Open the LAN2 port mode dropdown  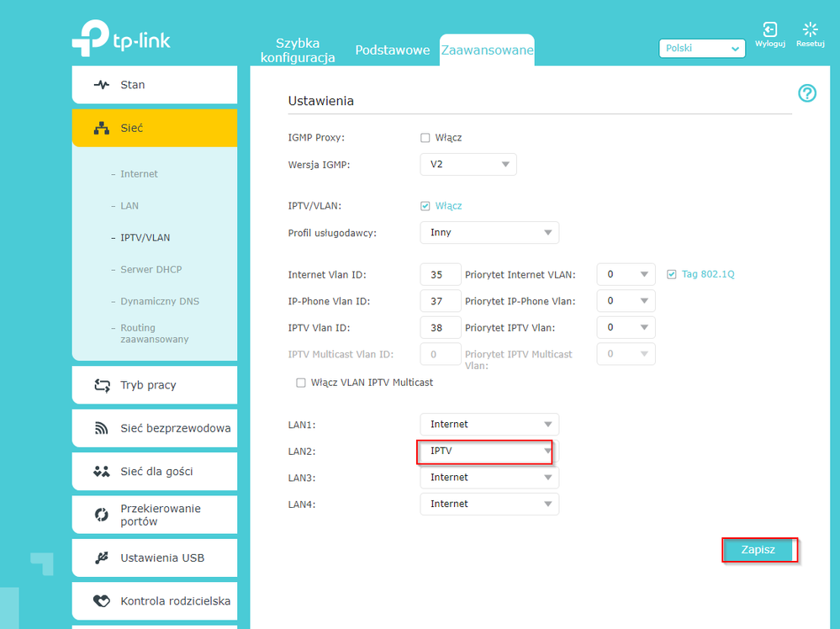[489, 452]
